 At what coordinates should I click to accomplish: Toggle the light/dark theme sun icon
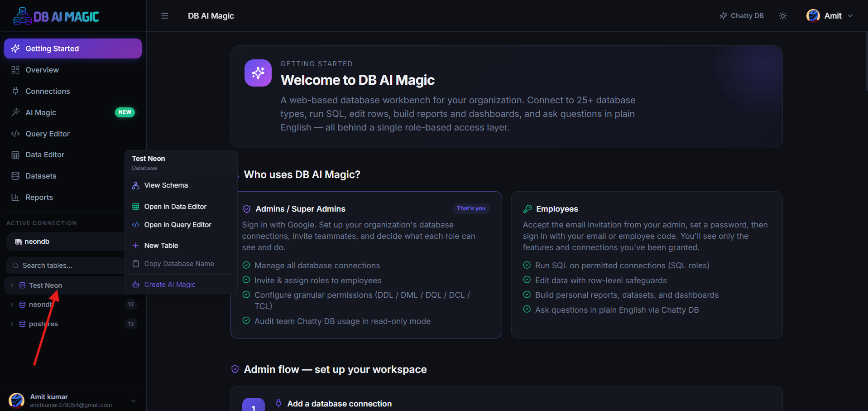[x=783, y=16]
